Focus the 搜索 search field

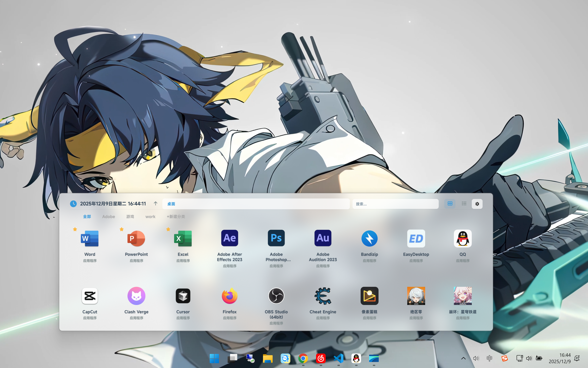coord(396,204)
